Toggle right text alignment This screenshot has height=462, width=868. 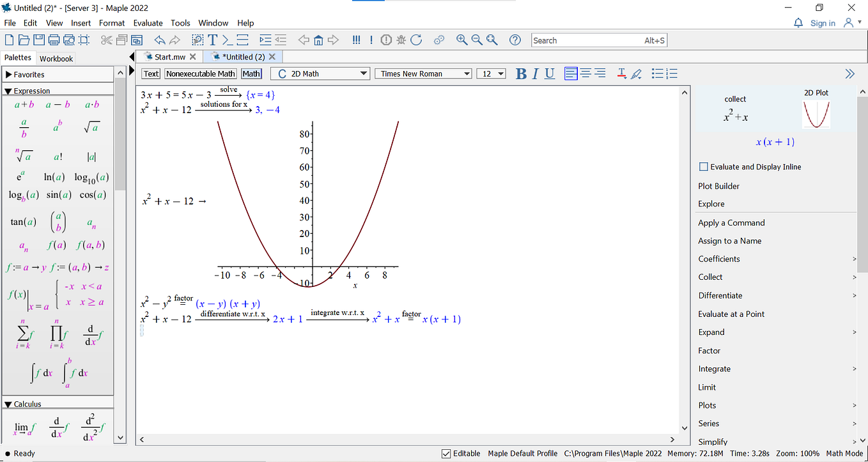pos(600,73)
